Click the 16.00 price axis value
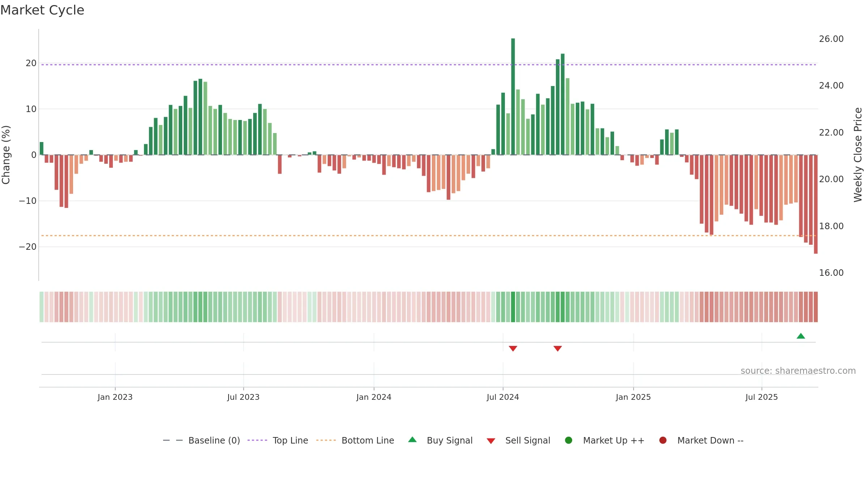Image resolution: width=868 pixels, height=488 pixels. coord(831,273)
